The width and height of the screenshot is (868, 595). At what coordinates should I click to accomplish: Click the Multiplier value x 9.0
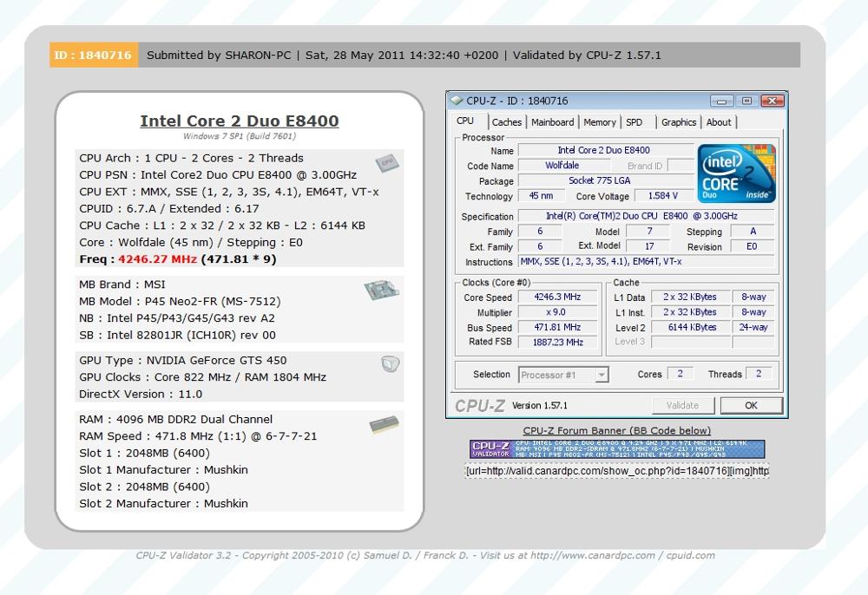pos(557,312)
